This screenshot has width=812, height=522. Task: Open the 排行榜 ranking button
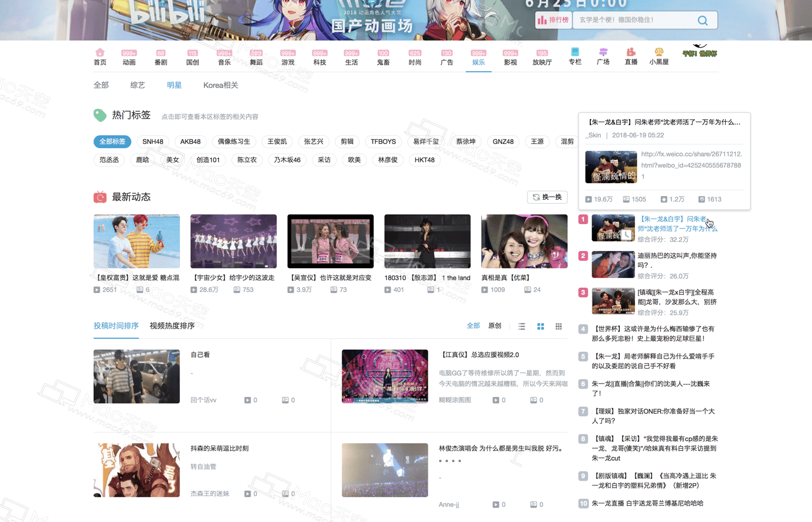(x=553, y=20)
